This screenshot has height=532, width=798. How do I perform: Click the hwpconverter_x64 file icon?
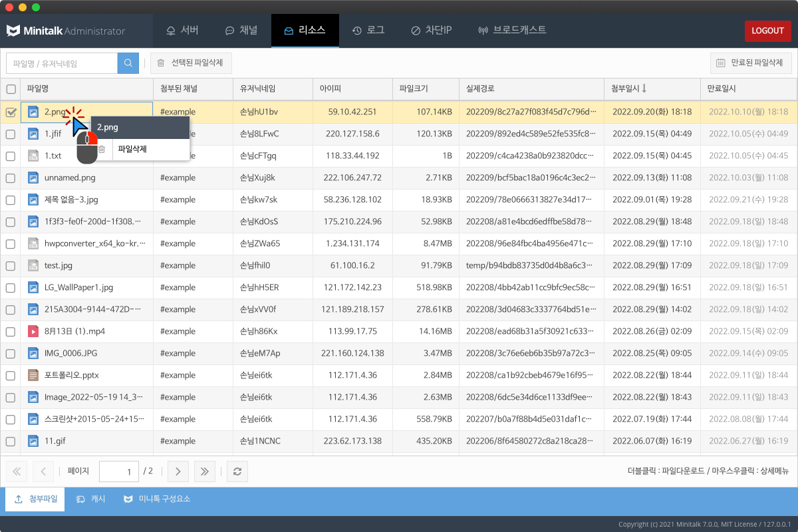point(33,244)
